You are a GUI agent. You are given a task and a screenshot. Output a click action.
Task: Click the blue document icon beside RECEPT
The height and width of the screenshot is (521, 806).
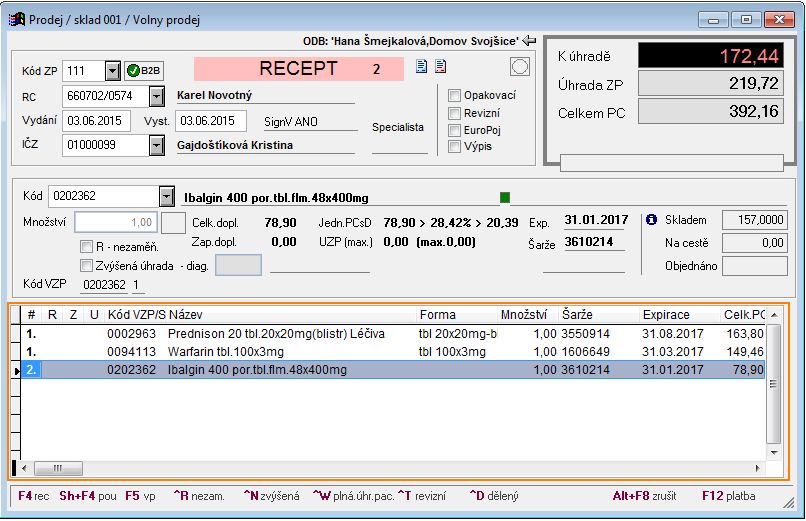tap(422, 67)
